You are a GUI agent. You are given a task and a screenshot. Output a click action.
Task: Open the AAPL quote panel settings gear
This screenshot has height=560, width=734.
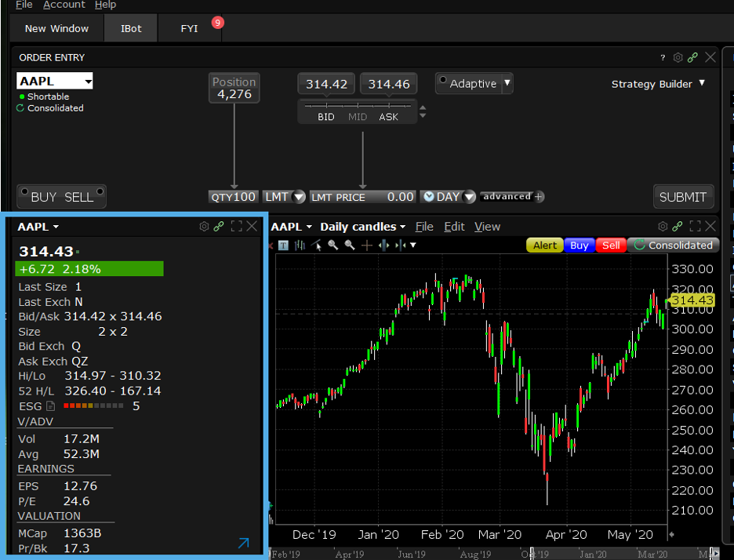pos(204,227)
